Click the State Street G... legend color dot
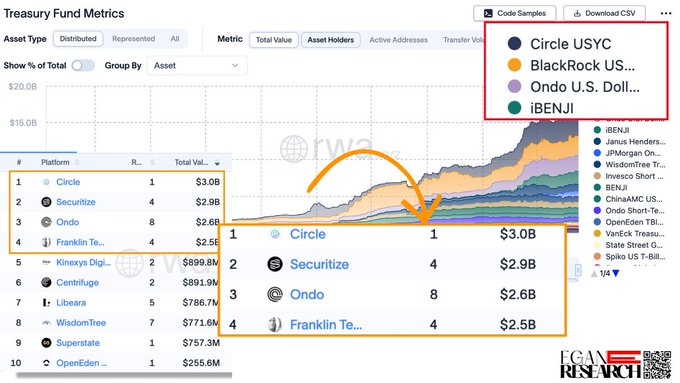The height and width of the screenshot is (383, 680). pos(597,245)
